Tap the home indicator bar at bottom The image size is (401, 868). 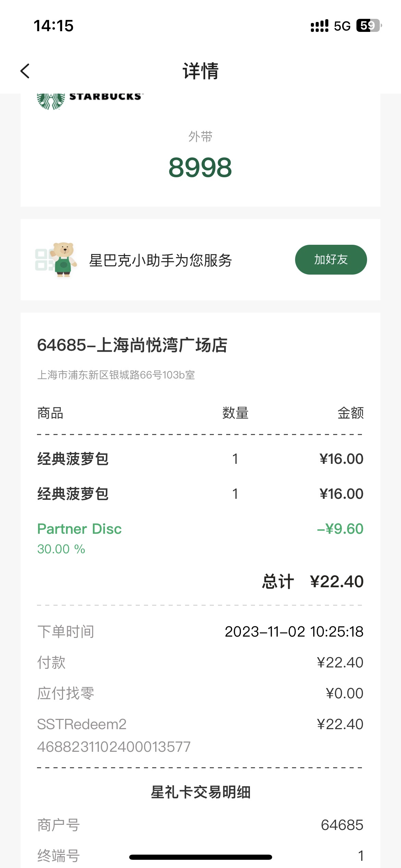coord(200,857)
